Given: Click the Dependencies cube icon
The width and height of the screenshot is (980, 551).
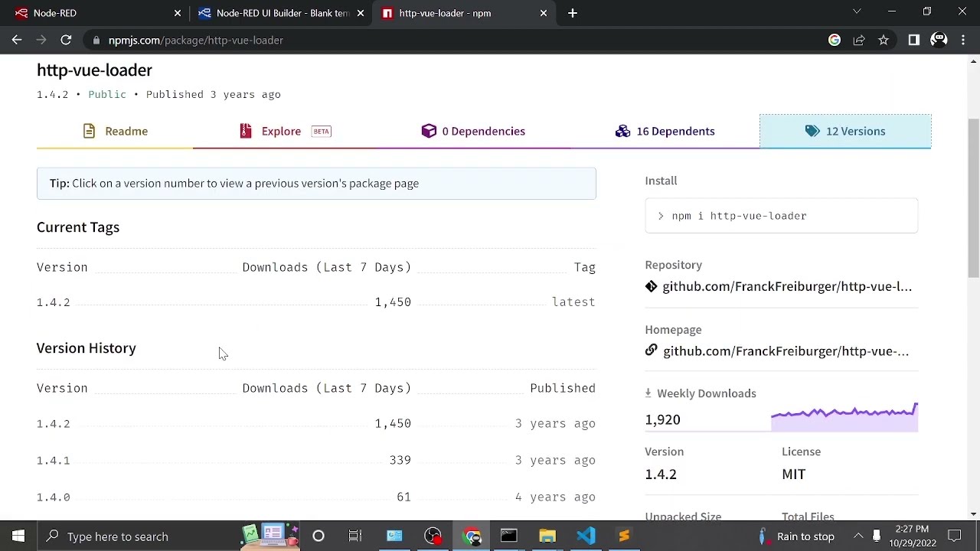Looking at the screenshot, I should coord(429,131).
